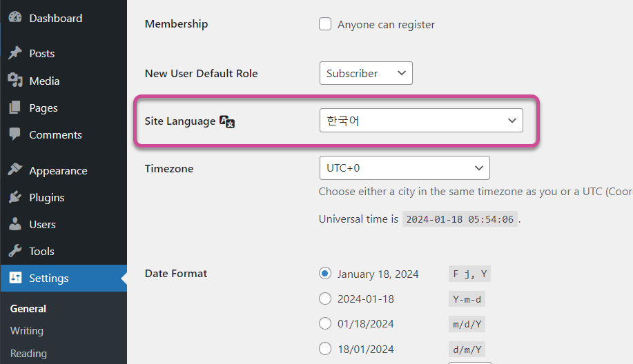The width and height of the screenshot is (633, 364).
Task: Open the Timezone UTC+0 dropdown
Action: point(405,168)
